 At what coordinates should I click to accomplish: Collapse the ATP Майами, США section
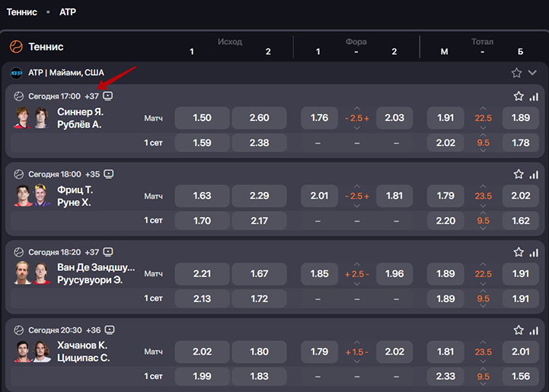click(532, 73)
